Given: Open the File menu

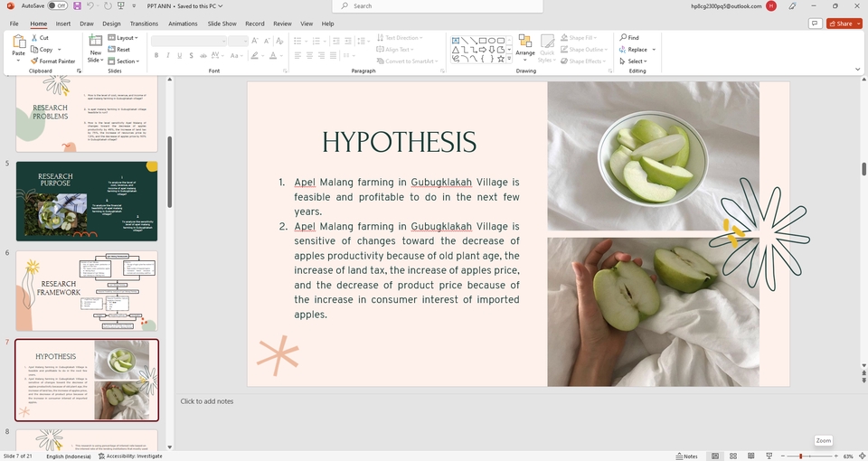Looking at the screenshot, I should coord(14,24).
